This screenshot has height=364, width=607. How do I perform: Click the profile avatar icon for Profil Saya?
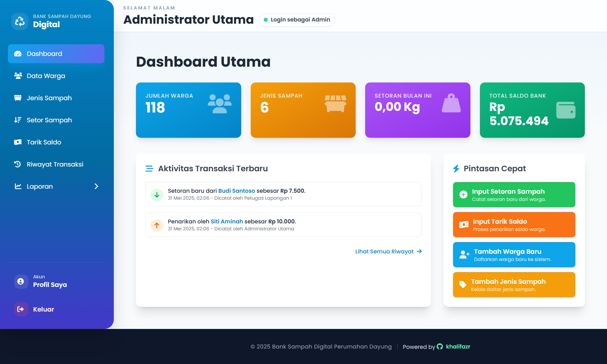tap(21, 281)
